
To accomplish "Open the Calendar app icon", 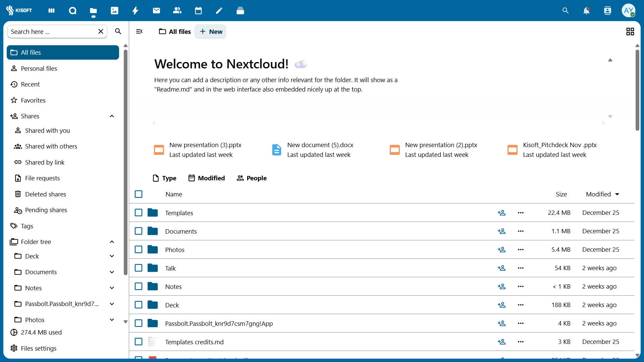I will coord(198,11).
